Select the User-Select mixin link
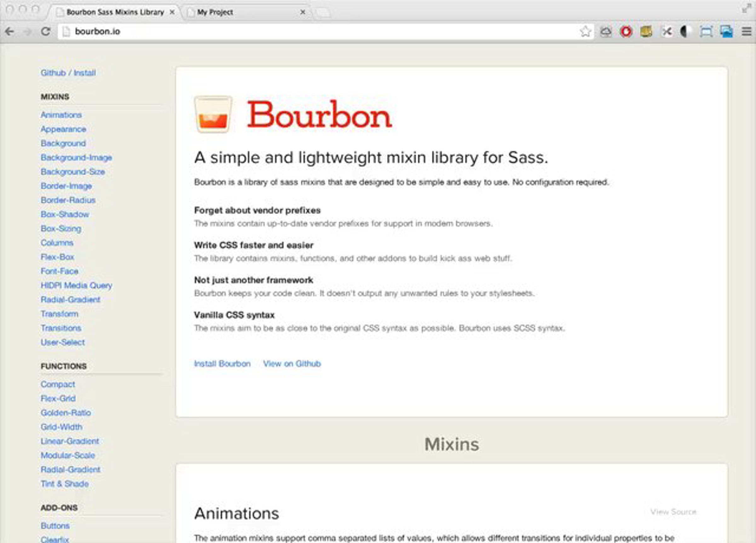 click(63, 342)
